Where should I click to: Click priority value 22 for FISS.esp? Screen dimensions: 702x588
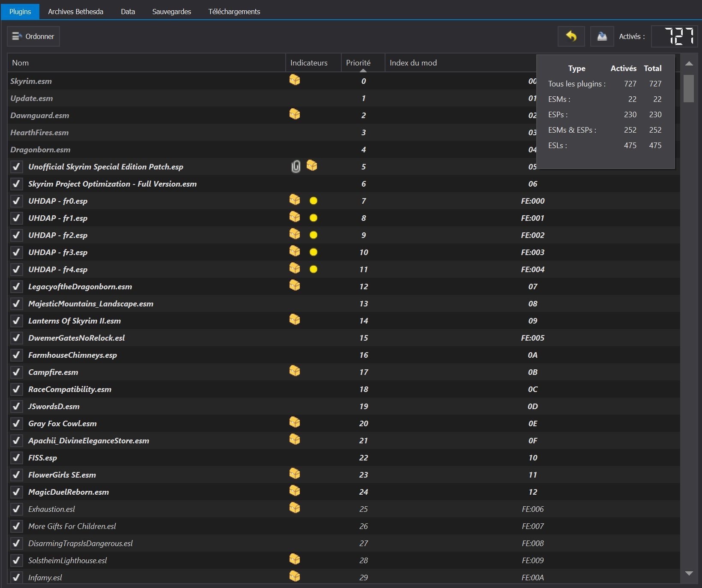click(364, 457)
